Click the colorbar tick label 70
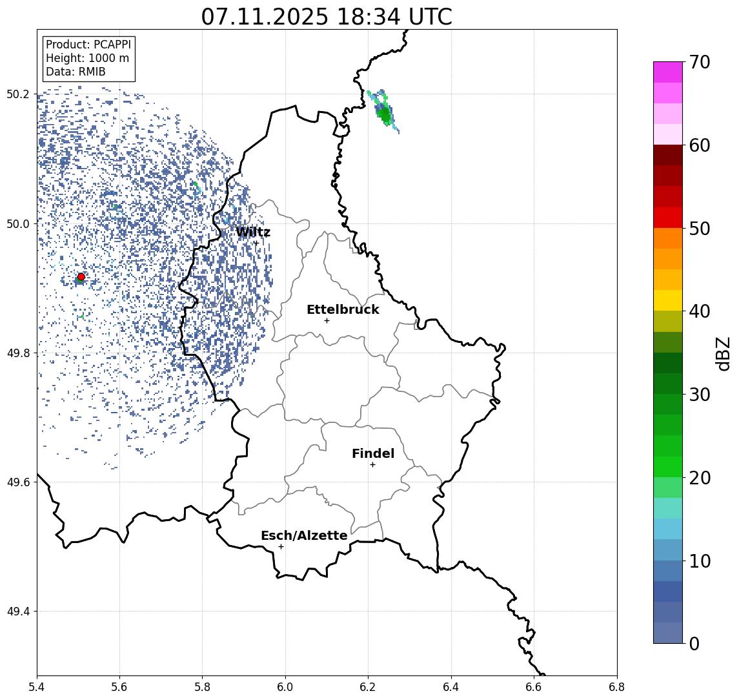 point(700,62)
